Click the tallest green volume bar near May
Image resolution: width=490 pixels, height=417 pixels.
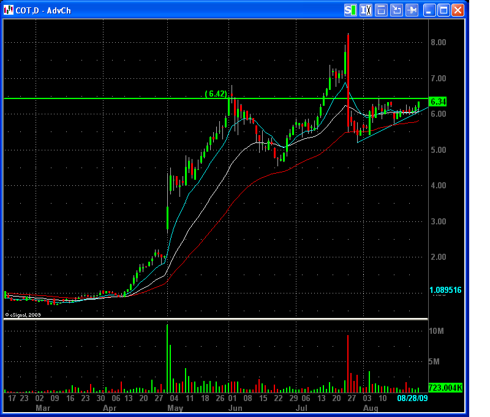167,358
